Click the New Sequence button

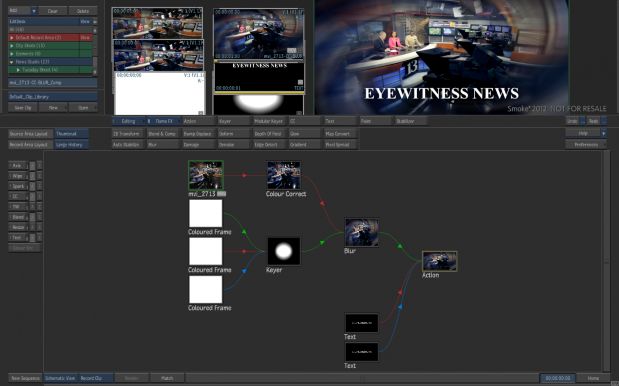25,378
